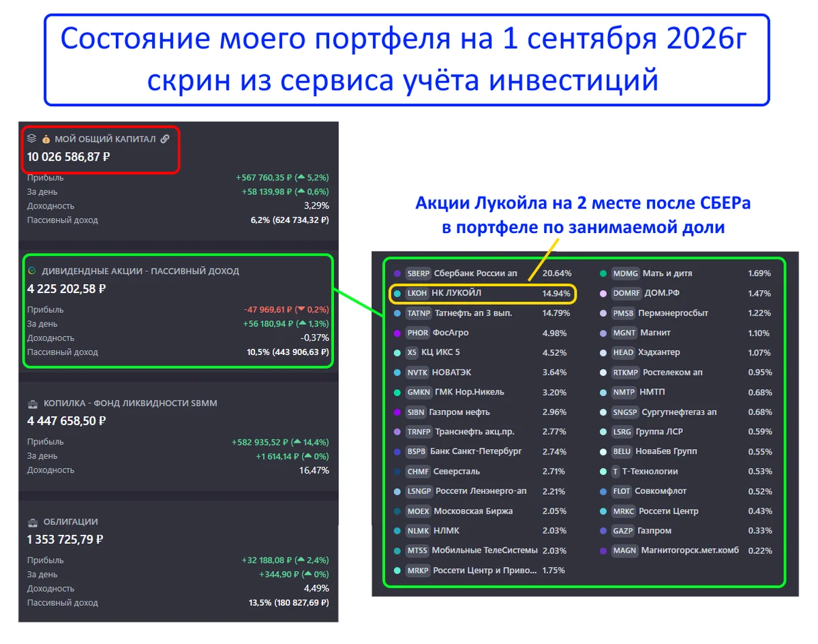Click the CHMF ticker badge
The image size is (818, 644).
418,471
